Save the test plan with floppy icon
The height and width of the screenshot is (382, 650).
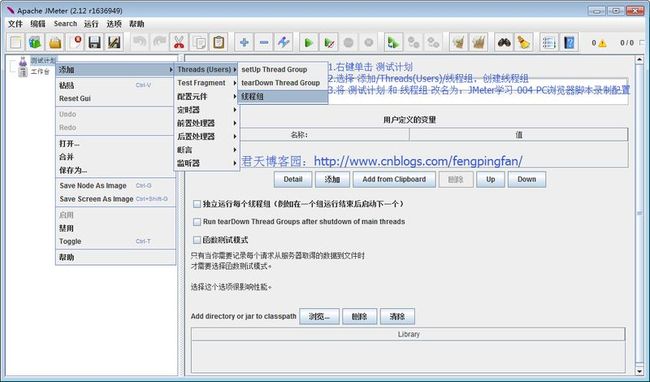(95, 42)
